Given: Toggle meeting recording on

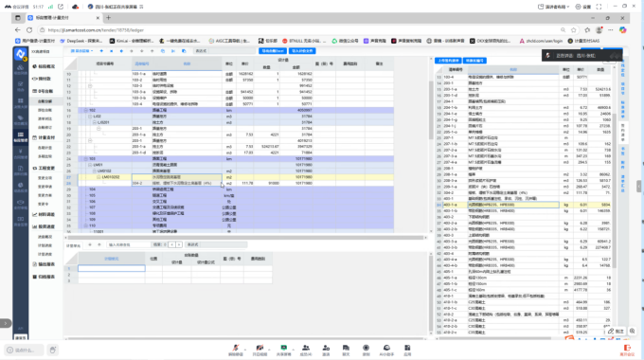Looking at the screenshot, I should pos(366,350).
